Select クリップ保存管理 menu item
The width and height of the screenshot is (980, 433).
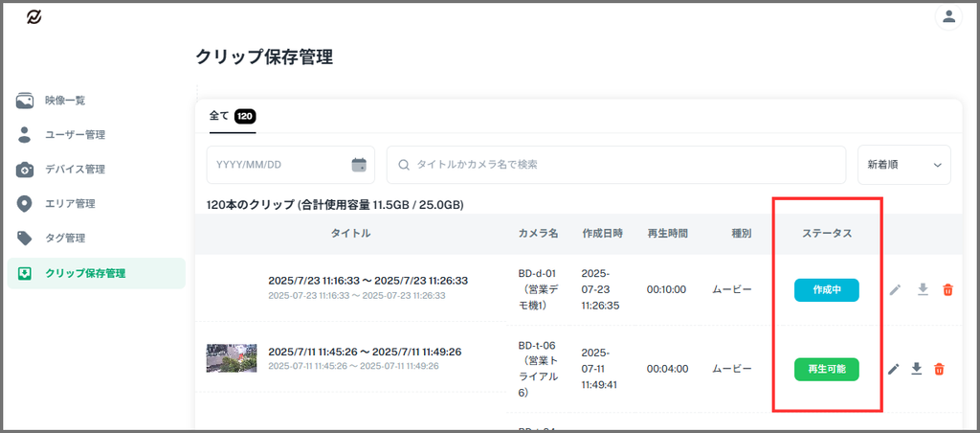97,273
